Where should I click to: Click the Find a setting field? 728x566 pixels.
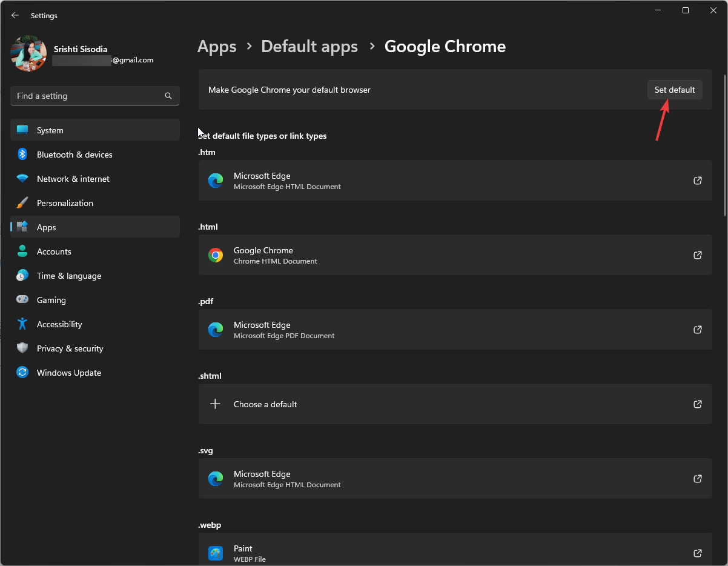pos(88,96)
